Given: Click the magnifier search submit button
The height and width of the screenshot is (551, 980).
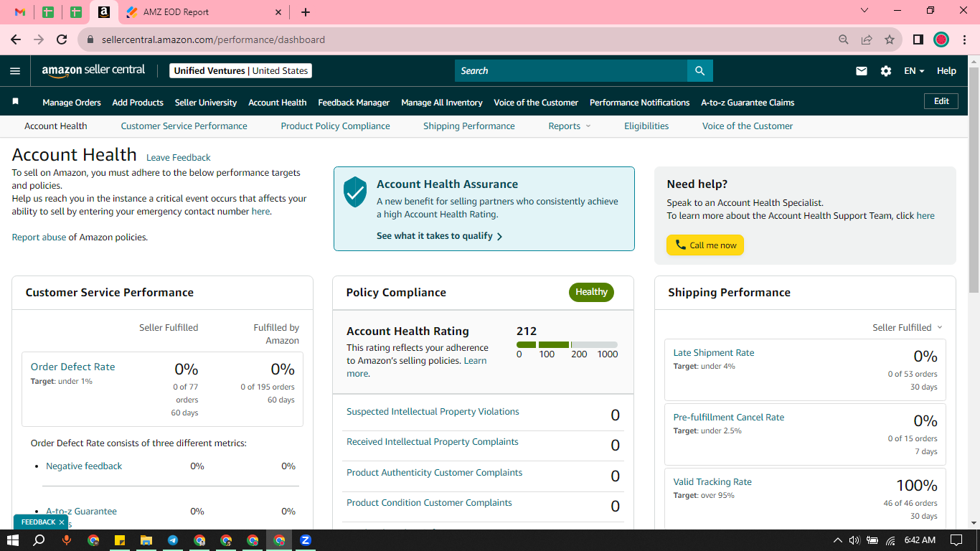Looking at the screenshot, I should pyautogui.click(x=699, y=71).
